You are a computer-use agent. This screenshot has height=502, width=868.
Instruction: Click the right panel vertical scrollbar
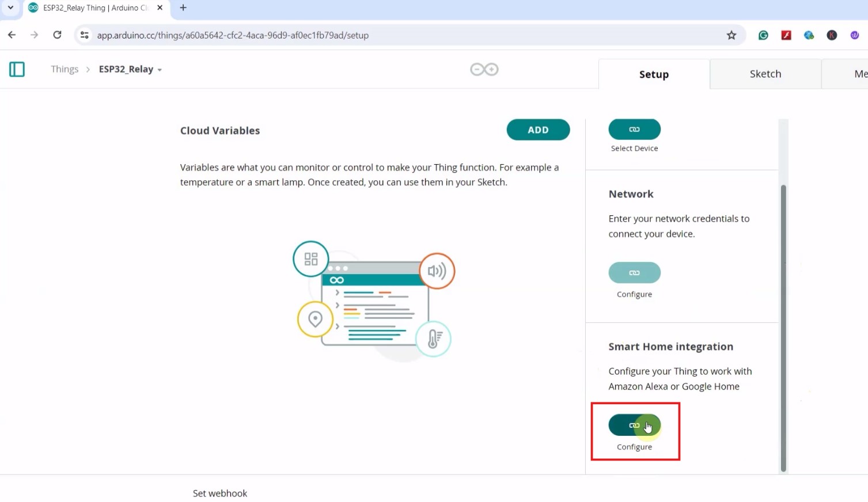(783, 327)
